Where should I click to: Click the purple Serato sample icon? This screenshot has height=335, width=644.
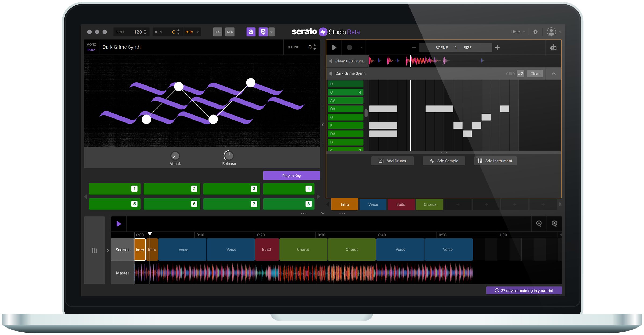pos(251,32)
